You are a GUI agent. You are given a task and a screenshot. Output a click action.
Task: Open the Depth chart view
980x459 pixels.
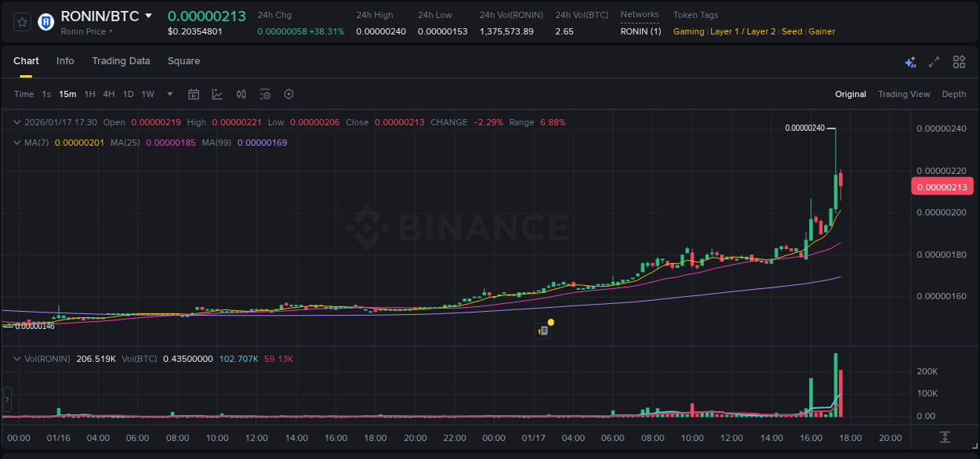[953, 94]
